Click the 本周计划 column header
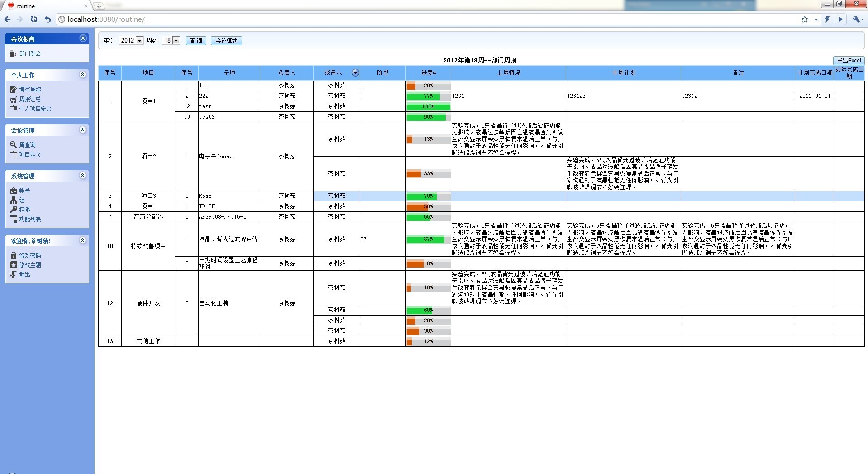 623,72
